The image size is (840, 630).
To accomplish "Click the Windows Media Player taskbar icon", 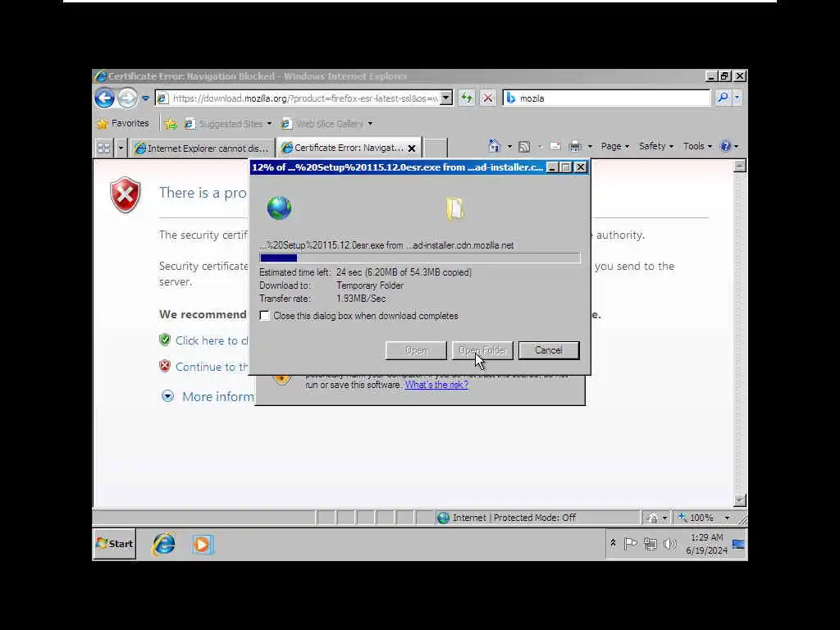I will [203, 545].
